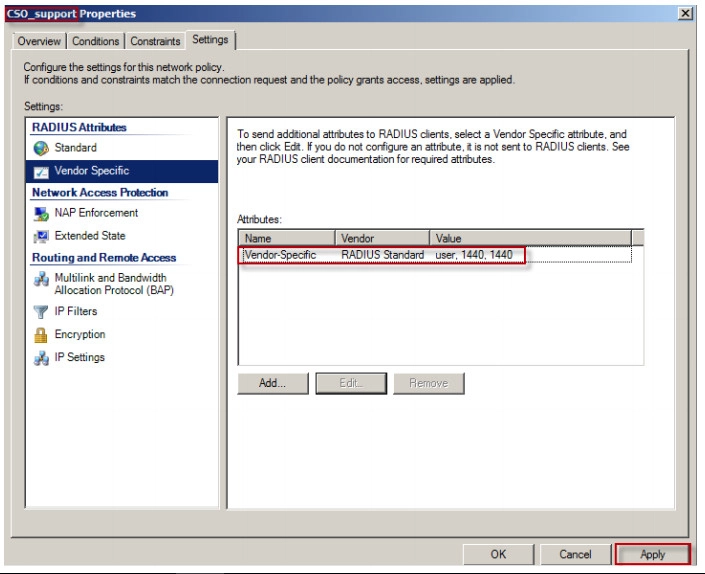Screen dimensions: 705x574
Task: Close the CSO_support Properties window
Action: click(685, 13)
